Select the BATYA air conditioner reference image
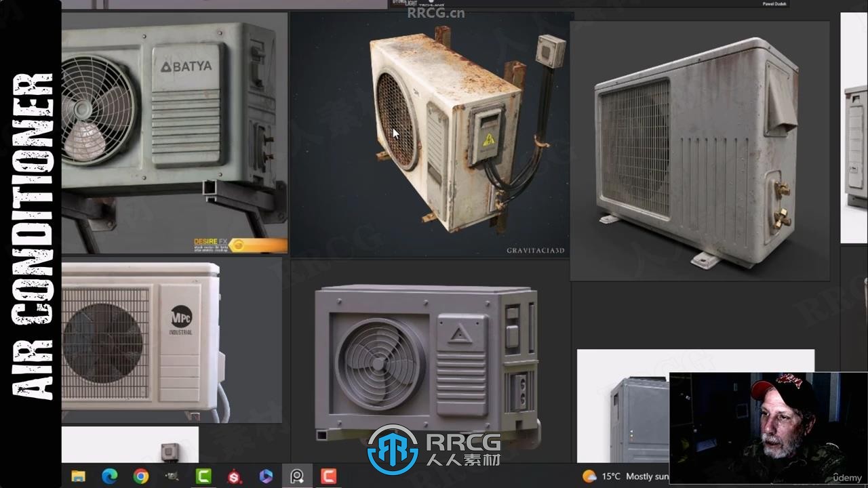Image resolution: width=868 pixels, height=488 pixels. pos(174,133)
